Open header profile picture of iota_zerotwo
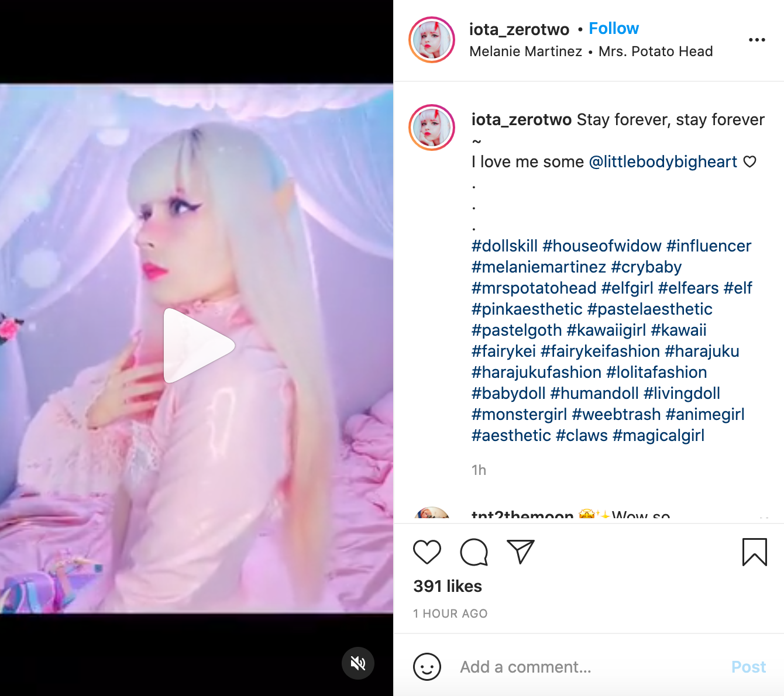Screen dimensions: 784x696 [x=432, y=40]
